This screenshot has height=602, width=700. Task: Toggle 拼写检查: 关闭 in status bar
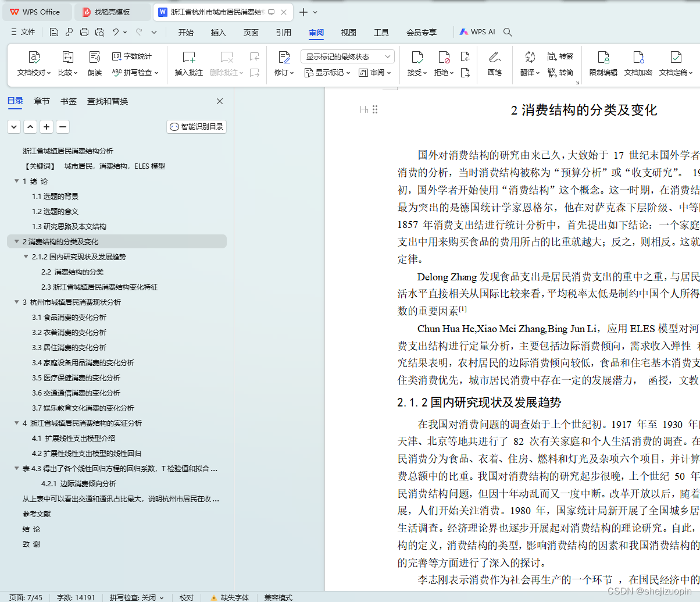tap(137, 597)
